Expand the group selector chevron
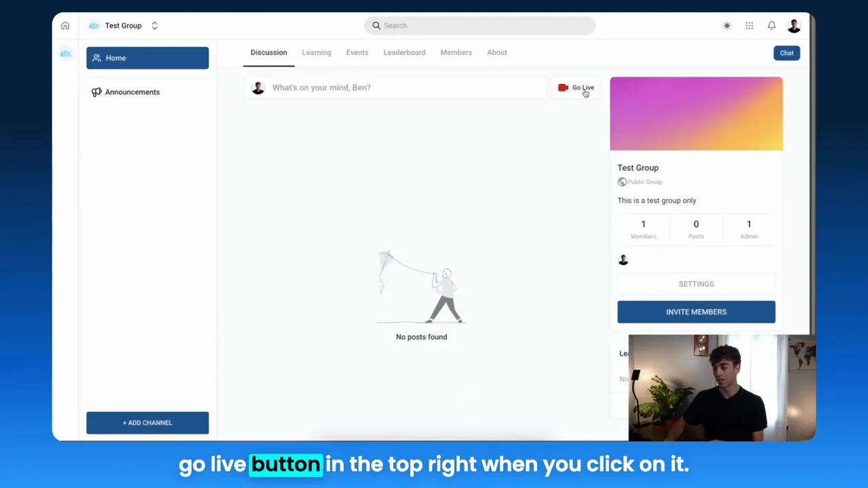The width and height of the screenshot is (868, 488). pyautogui.click(x=155, y=25)
